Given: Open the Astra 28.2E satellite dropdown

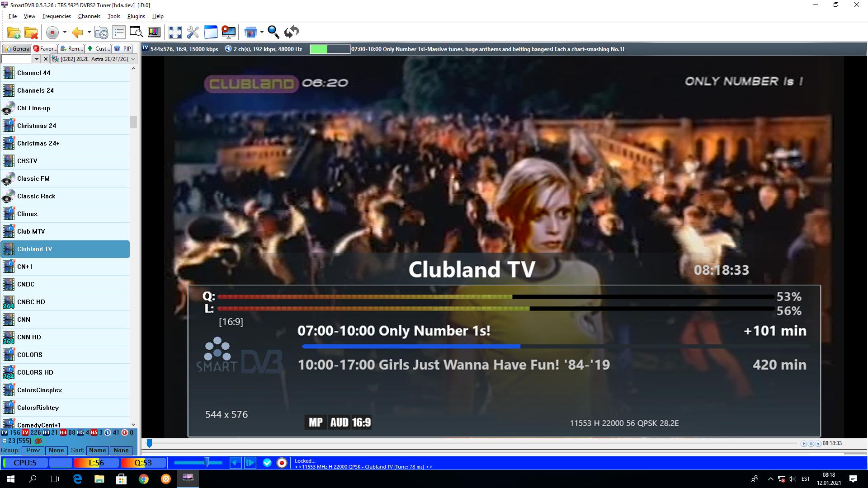Looking at the screenshot, I should point(133,59).
